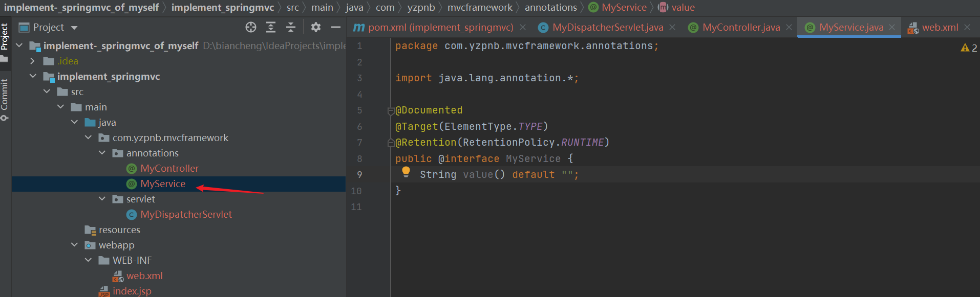
Task: Click the mvcframework breadcrumb
Action: 480,8
